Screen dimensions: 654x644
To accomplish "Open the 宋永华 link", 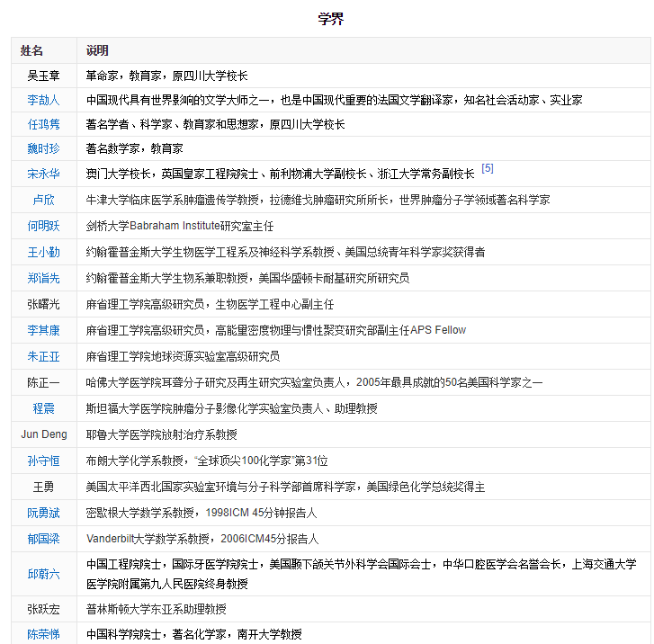I will (x=43, y=174).
